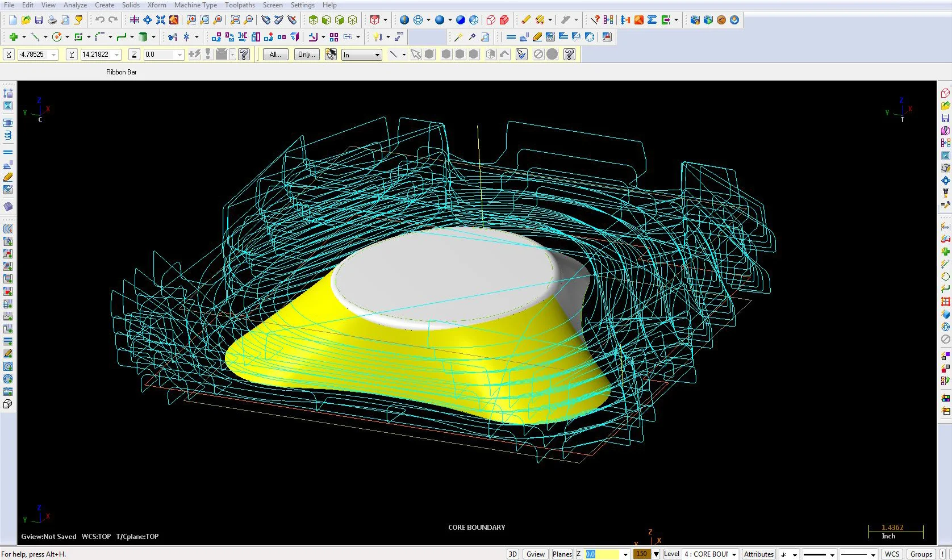Viewport: 952px width, 560px height.
Task: Open the Toolpaths menu
Action: coord(240,5)
